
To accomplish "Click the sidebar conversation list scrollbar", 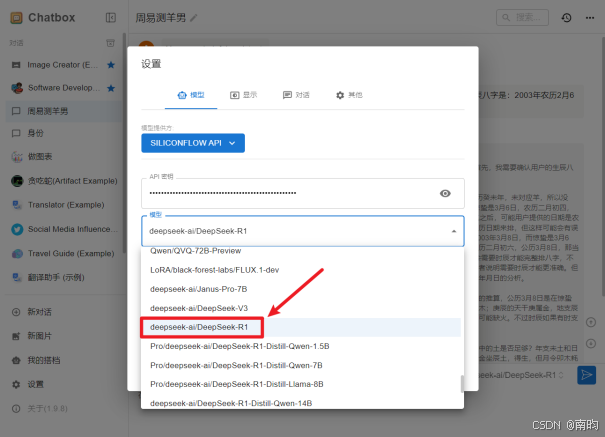I will click(x=124, y=143).
